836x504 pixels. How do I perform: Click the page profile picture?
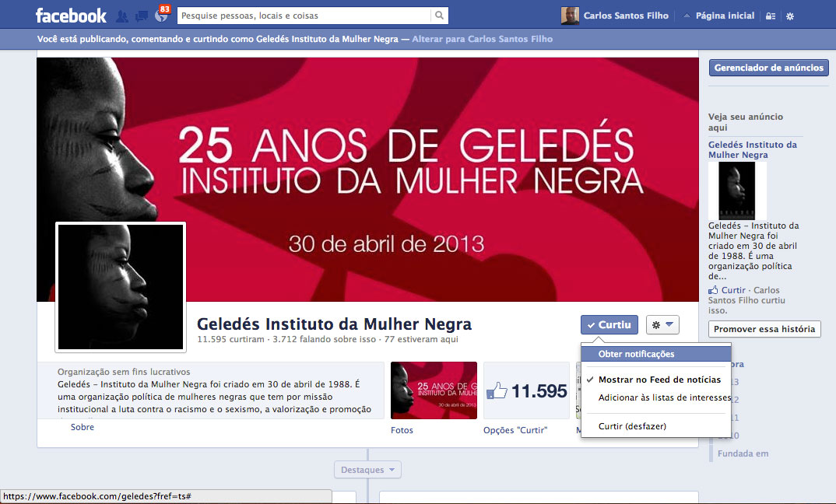point(121,287)
